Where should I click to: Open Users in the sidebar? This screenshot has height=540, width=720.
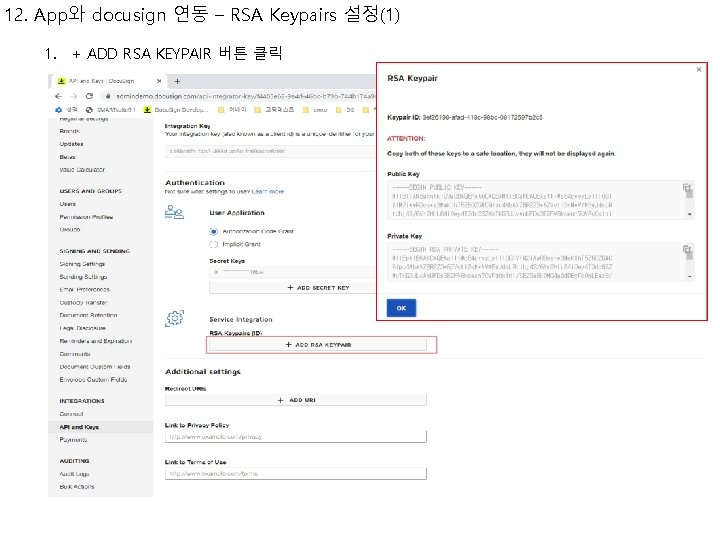(68, 204)
